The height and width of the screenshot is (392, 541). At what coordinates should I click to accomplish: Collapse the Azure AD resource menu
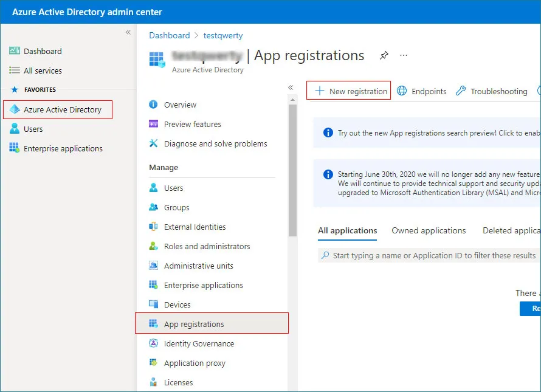coord(291,88)
